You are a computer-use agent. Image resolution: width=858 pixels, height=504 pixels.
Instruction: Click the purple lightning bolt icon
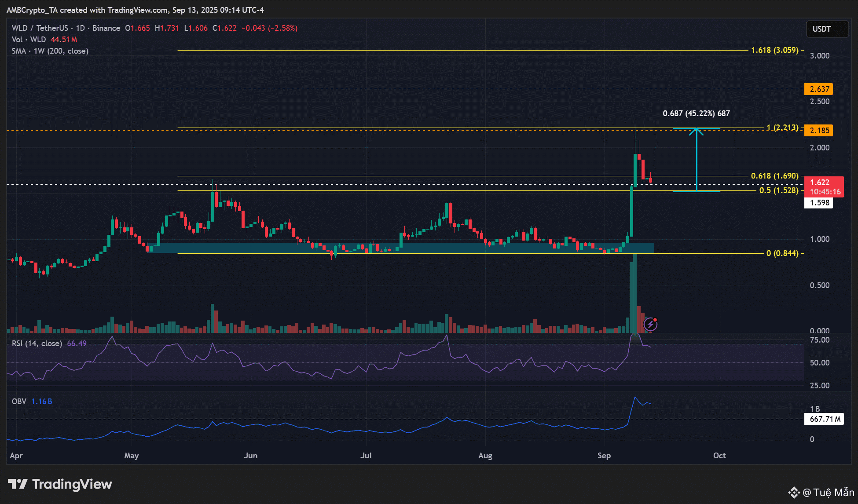[x=650, y=325]
